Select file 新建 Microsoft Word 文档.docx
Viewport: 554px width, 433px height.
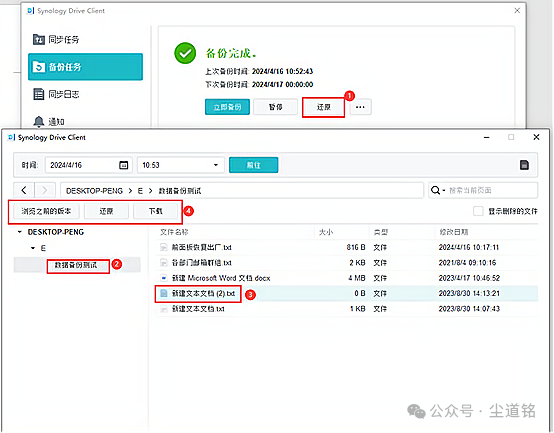point(221,278)
